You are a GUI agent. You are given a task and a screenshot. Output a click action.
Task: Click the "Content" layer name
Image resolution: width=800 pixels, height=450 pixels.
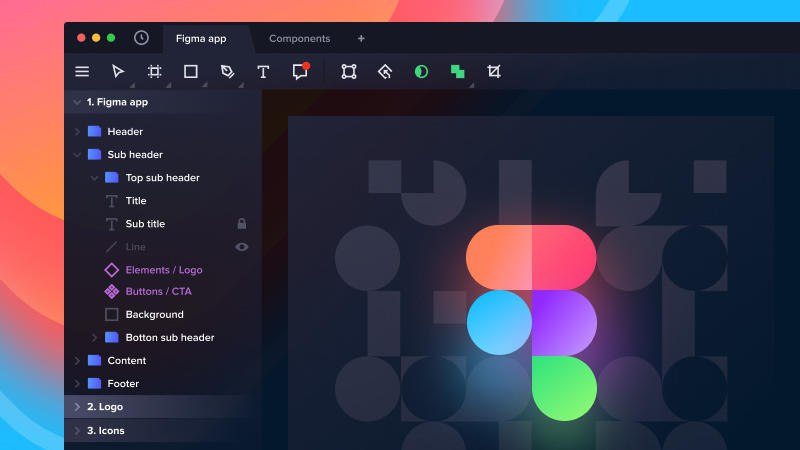click(127, 361)
